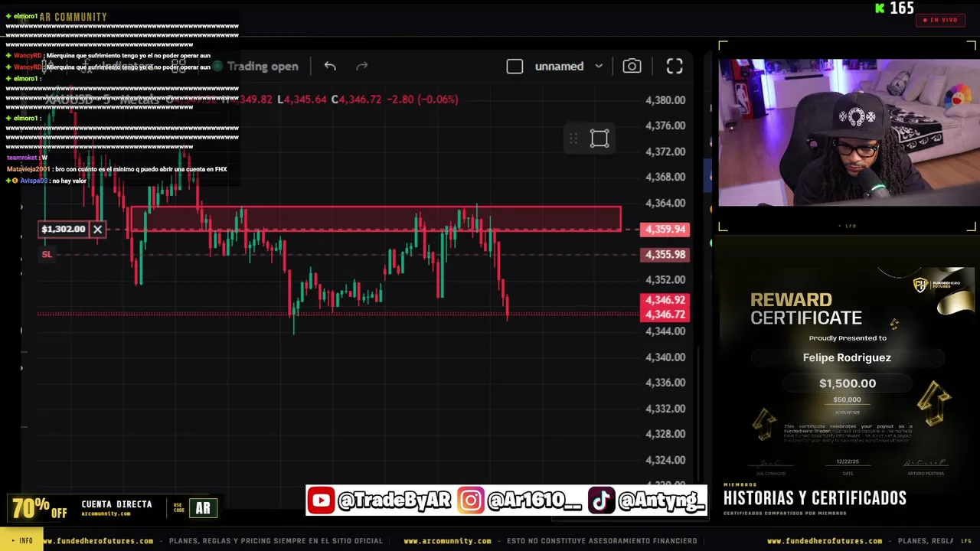The width and height of the screenshot is (980, 551).
Task: Undo the last chart action
Action: click(330, 67)
